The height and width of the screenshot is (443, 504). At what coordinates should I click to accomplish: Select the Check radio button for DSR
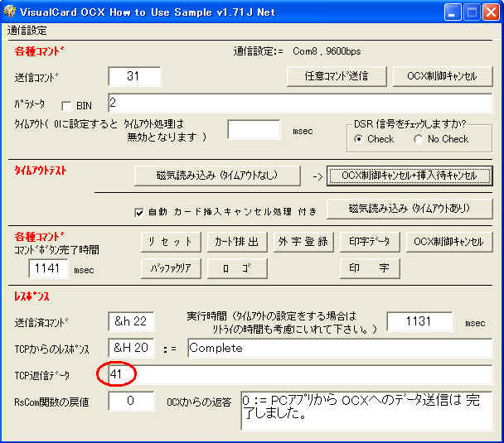pyautogui.click(x=358, y=139)
